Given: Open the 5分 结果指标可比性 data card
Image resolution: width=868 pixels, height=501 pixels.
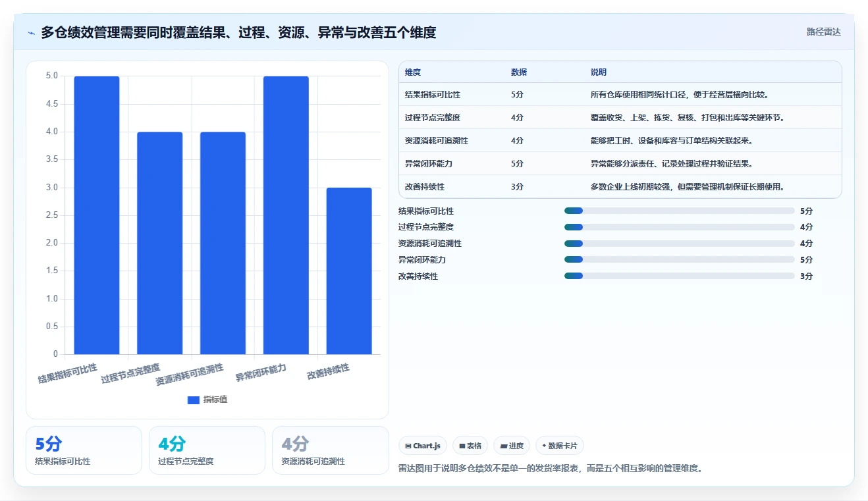Looking at the screenshot, I should coord(84,450).
